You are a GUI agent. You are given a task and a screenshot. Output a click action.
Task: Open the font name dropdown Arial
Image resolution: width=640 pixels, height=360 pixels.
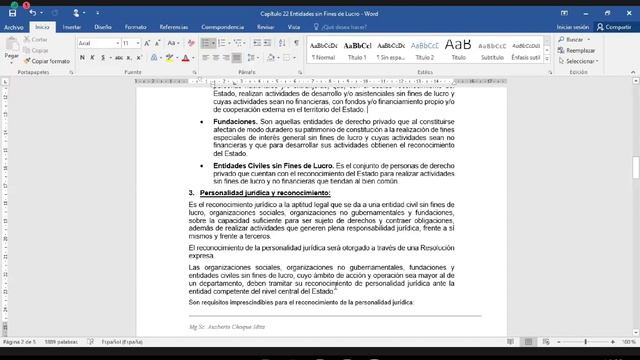pyautogui.click(x=118, y=43)
